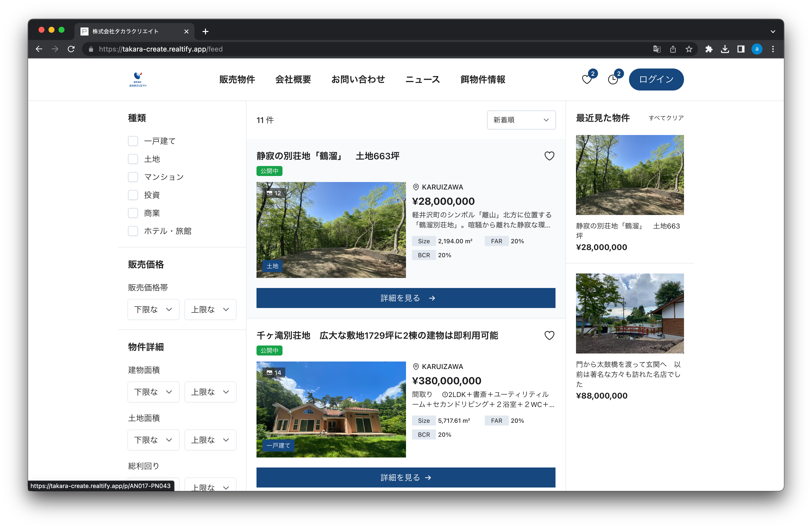Open the 新着順 sort dropdown

[521, 120]
